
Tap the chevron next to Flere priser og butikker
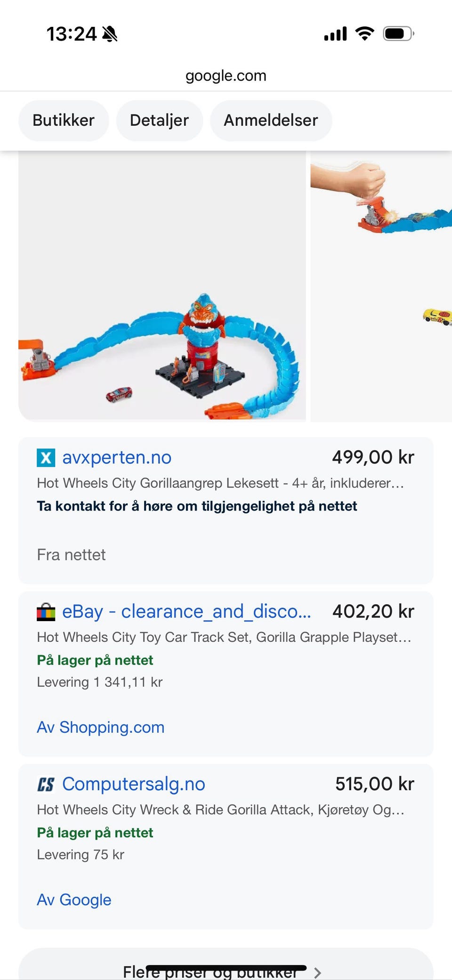pos(318,972)
